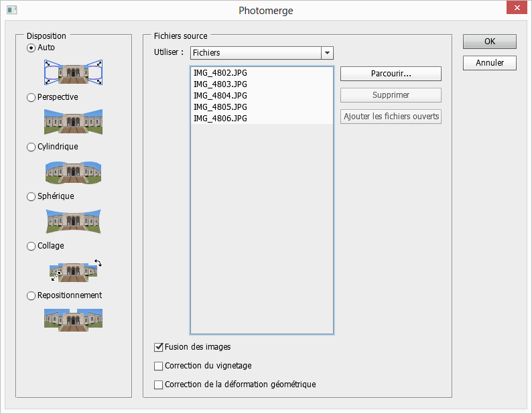The height and width of the screenshot is (414, 532).
Task: Enable Correction de la déformation géométrique
Action: [x=158, y=385]
